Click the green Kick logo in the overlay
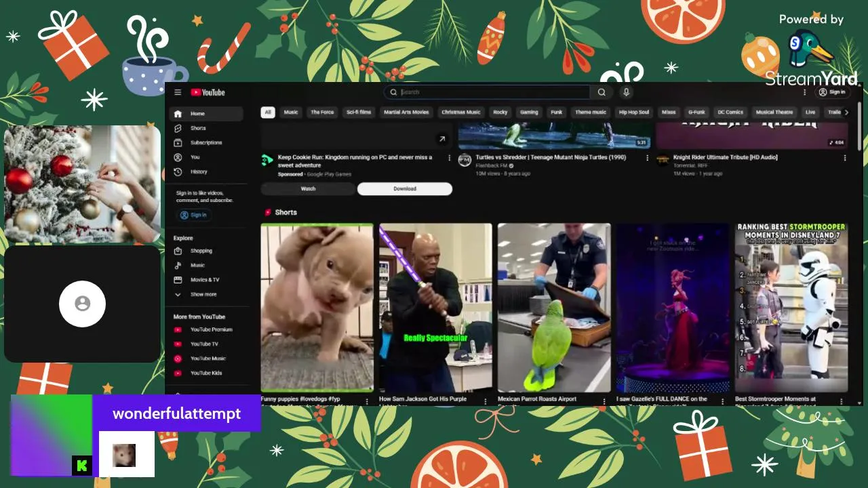This screenshot has width=868, height=488. point(81,466)
